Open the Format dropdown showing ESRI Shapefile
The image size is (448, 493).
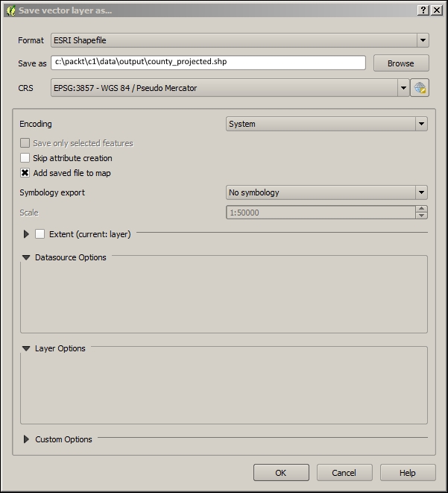tap(240, 40)
